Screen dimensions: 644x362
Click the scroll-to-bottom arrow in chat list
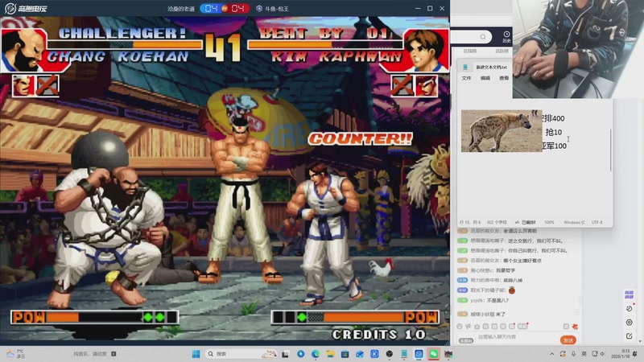pos(576,313)
